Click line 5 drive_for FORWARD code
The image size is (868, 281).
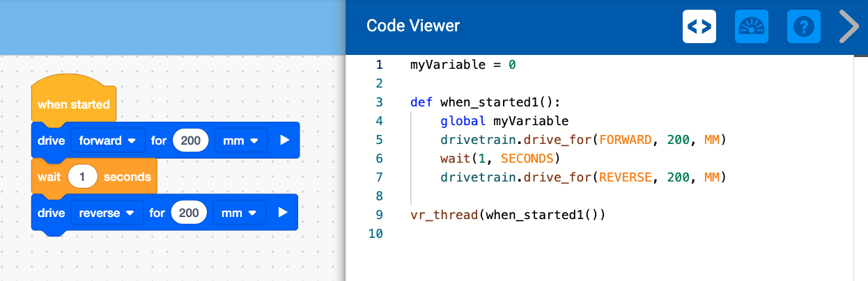click(583, 140)
